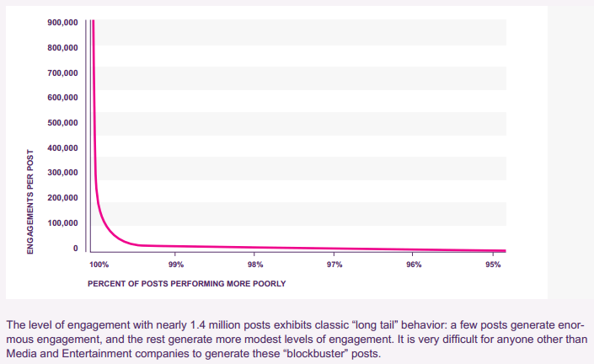Click the 95% x-axis tick label
The height and width of the screenshot is (364, 594).
(x=493, y=265)
